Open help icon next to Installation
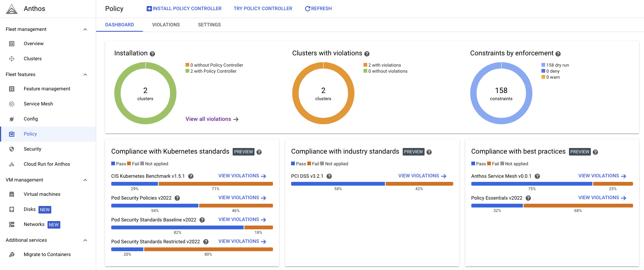Screen dimensions: 644x270 click(x=152, y=54)
